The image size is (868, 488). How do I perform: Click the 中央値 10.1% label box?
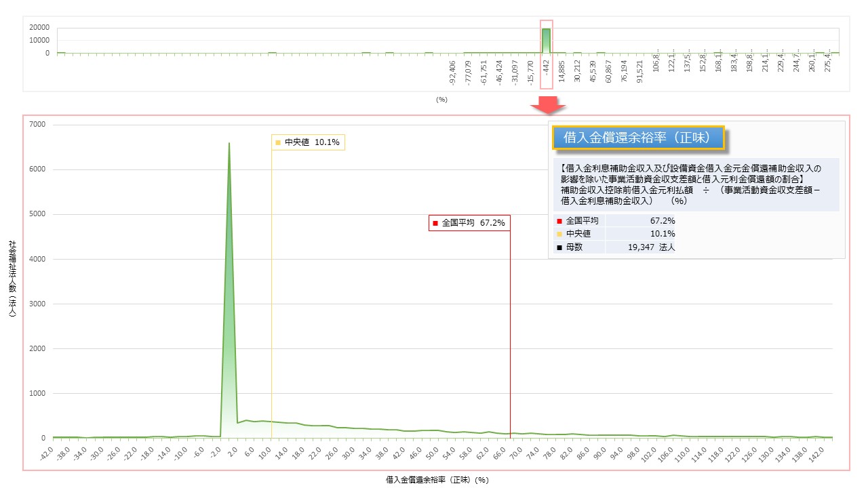click(308, 142)
